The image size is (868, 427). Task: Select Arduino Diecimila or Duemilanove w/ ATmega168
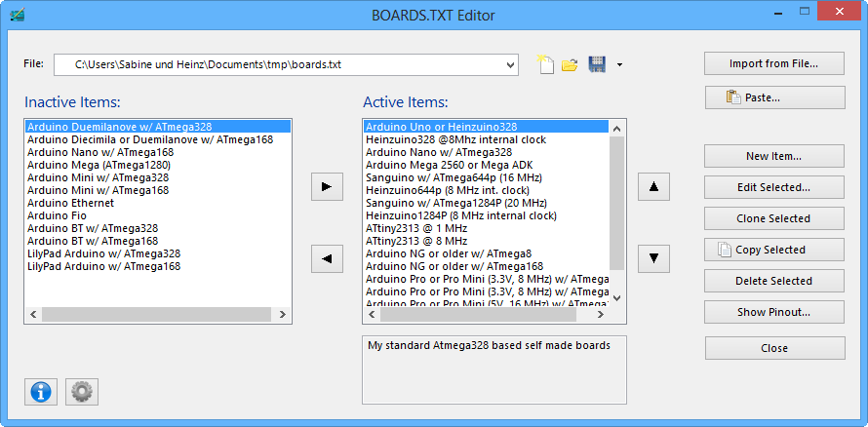(158, 139)
